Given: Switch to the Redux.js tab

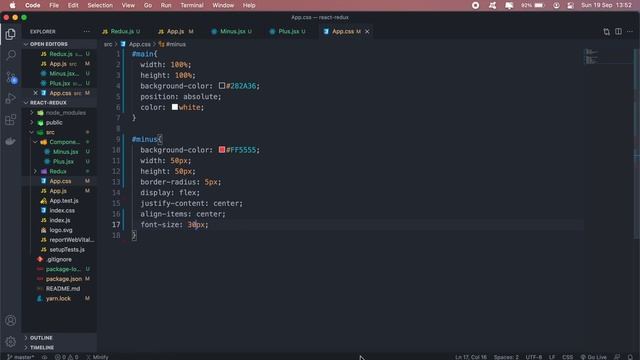Looking at the screenshot, I should coord(121,31).
